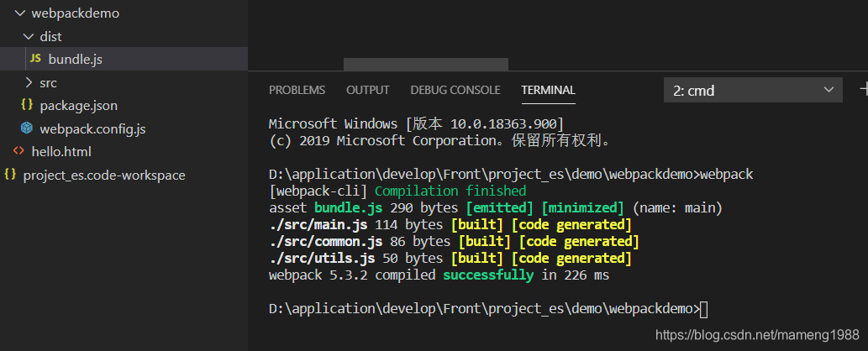The width and height of the screenshot is (868, 351).
Task: Click 'webpack 5.3.2 compiled' text
Action: (x=352, y=275)
